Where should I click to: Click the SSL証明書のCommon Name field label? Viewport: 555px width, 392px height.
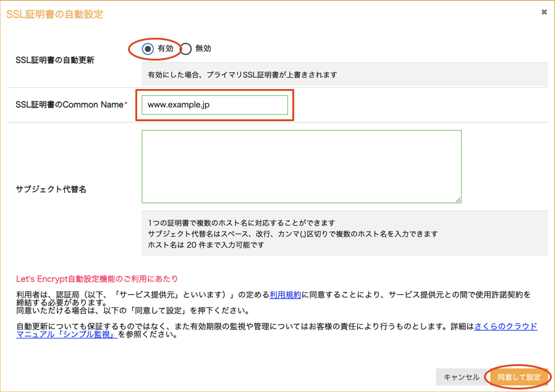click(x=69, y=105)
